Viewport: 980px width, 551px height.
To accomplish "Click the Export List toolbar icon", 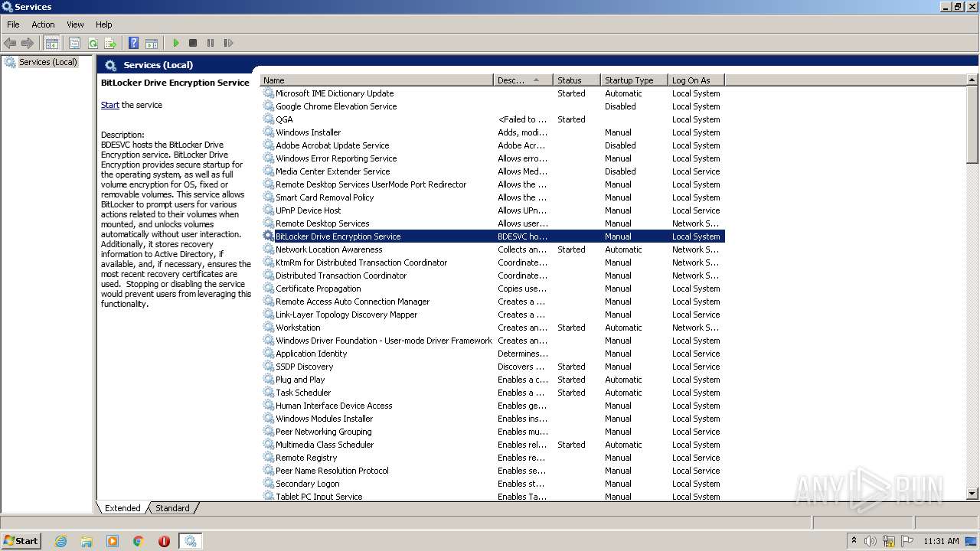I will (x=110, y=43).
